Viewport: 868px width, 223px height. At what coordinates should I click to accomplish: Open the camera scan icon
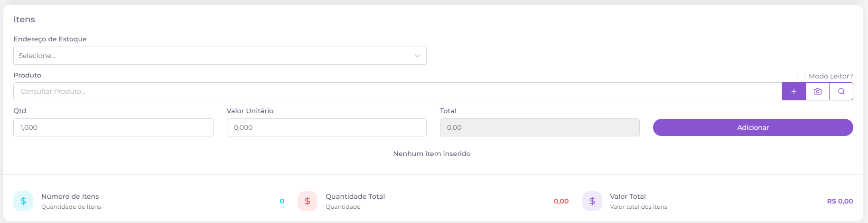818,91
